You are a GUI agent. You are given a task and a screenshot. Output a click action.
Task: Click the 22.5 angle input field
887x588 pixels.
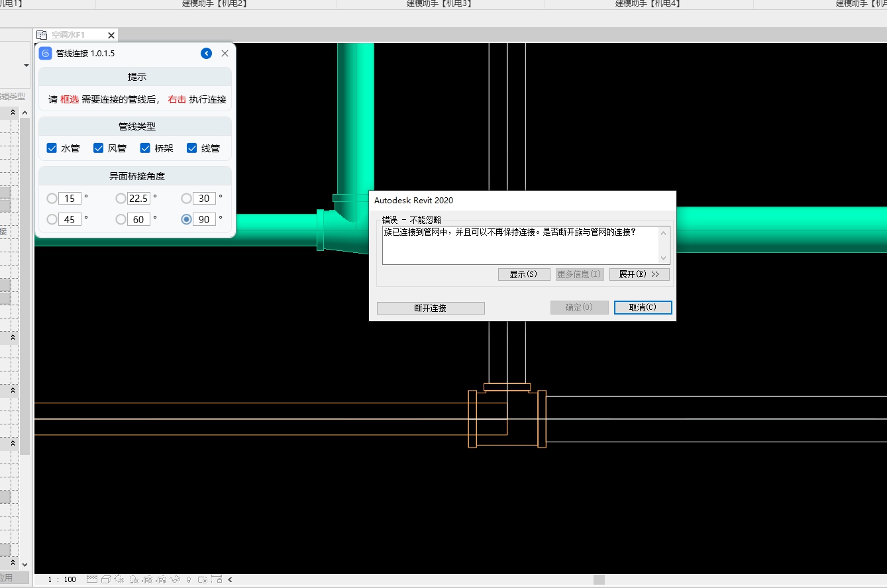pyautogui.click(x=138, y=198)
